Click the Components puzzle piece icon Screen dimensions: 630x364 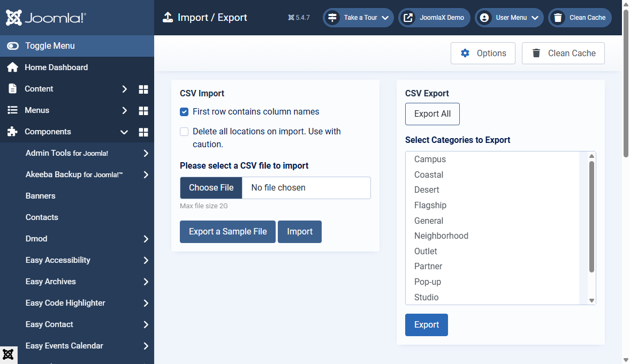point(12,132)
